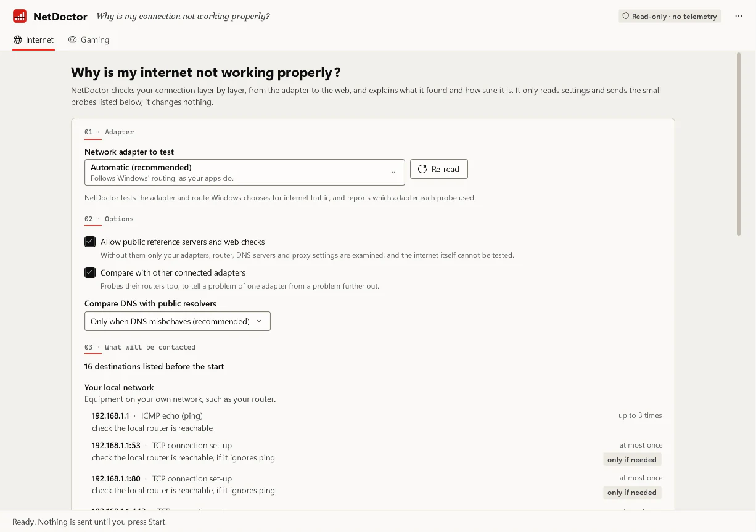Switch to the Gaming tab
The width and height of the screenshot is (756, 532).
click(88, 40)
